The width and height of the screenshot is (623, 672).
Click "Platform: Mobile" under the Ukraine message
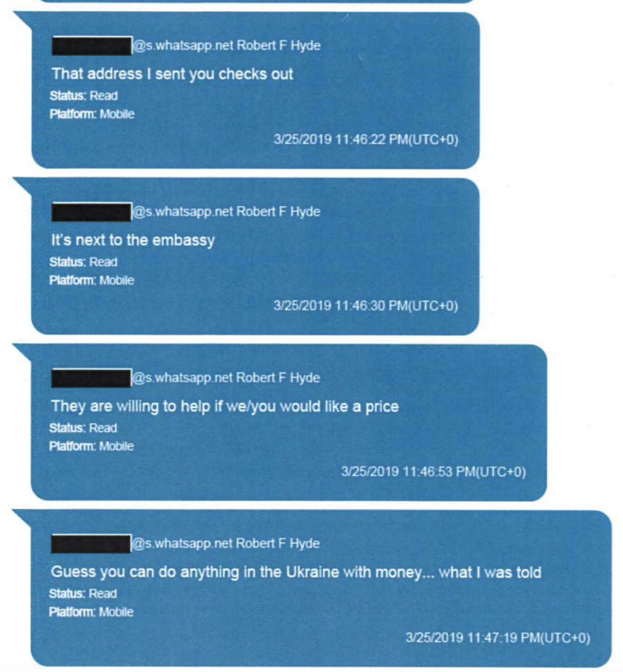pos(91,611)
